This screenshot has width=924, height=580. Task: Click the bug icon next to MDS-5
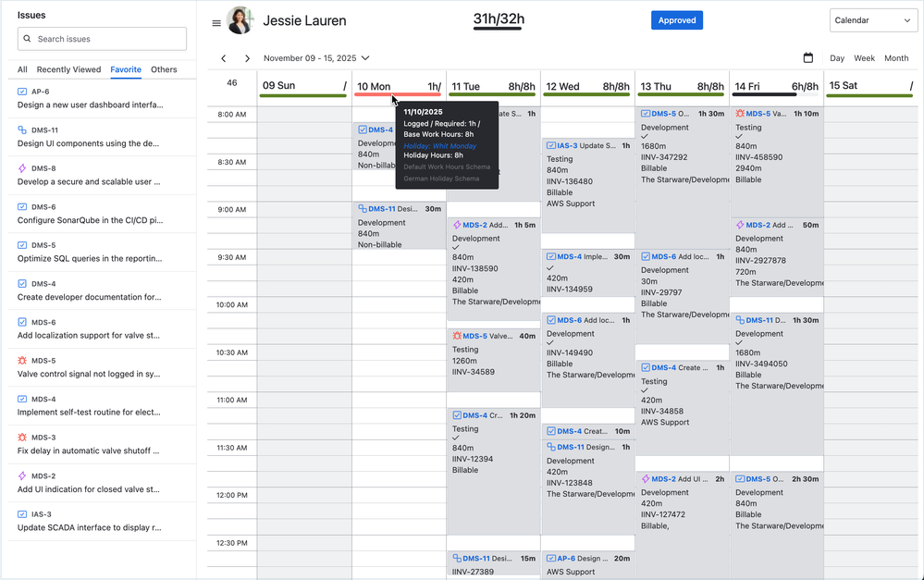tap(22, 360)
